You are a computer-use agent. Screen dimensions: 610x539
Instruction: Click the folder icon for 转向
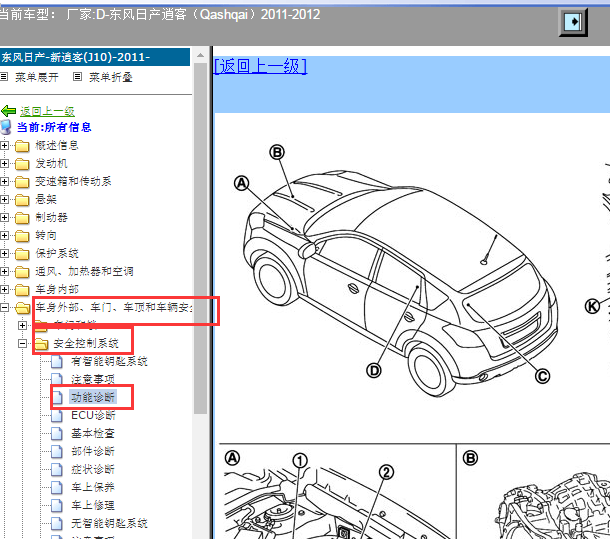22,236
